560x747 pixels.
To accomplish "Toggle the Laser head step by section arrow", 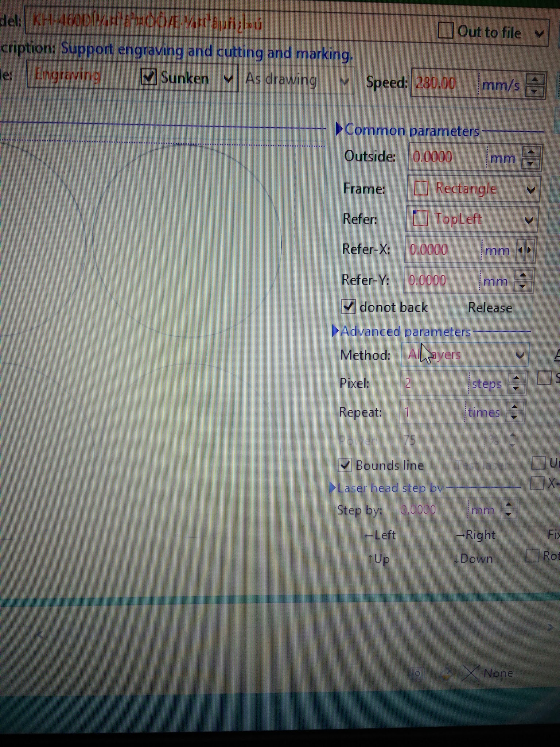I will coord(332,488).
